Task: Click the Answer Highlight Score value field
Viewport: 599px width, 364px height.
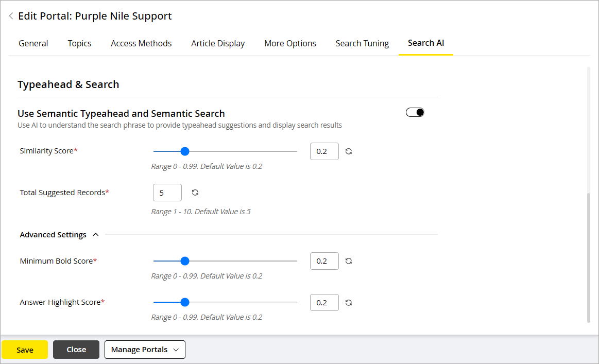Action: 324,303
